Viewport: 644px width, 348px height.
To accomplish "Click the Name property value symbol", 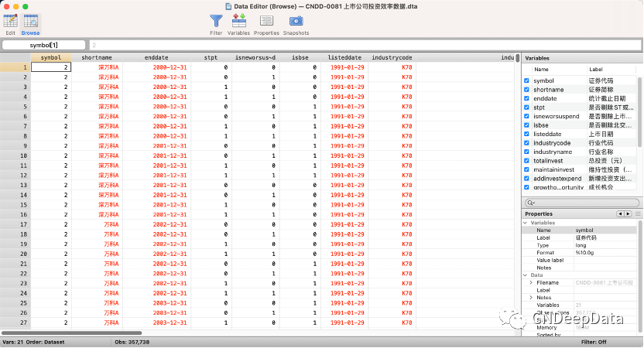I will 584,230.
